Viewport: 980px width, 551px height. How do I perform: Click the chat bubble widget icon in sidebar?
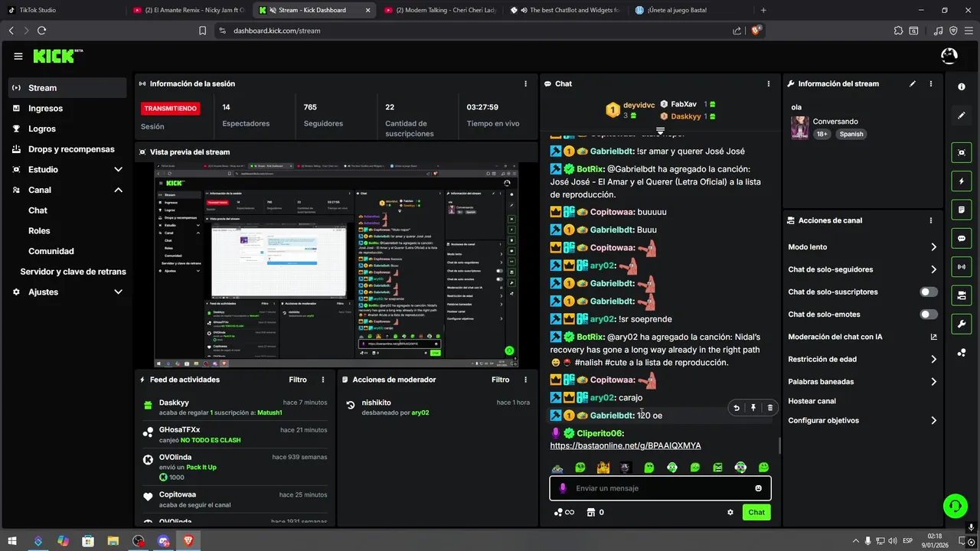pyautogui.click(x=962, y=238)
